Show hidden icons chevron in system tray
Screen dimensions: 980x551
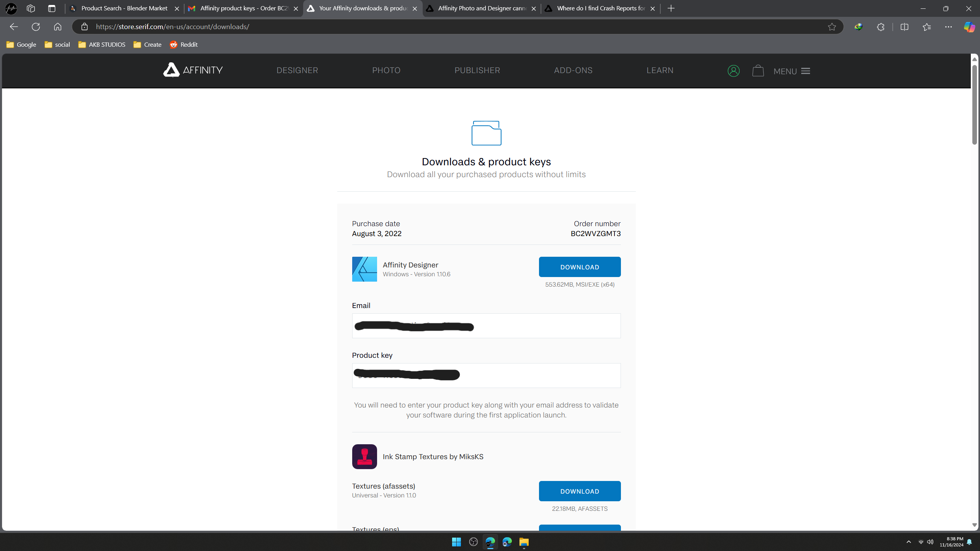click(x=908, y=542)
